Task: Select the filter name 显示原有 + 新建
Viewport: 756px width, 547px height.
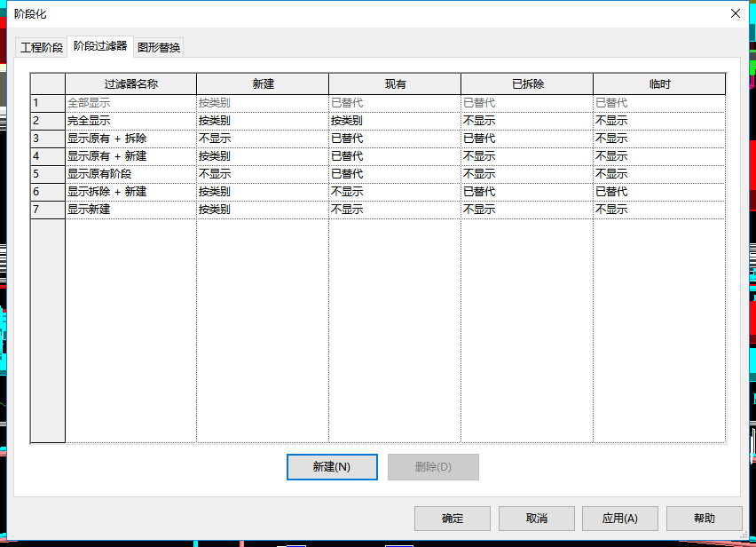Action: click(130, 156)
